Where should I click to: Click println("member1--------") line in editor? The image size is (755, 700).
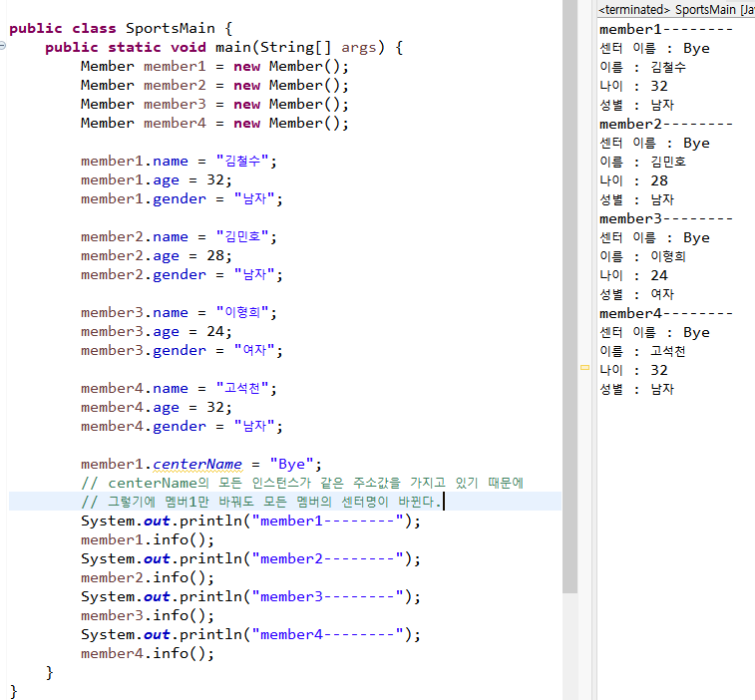[x=250, y=521]
